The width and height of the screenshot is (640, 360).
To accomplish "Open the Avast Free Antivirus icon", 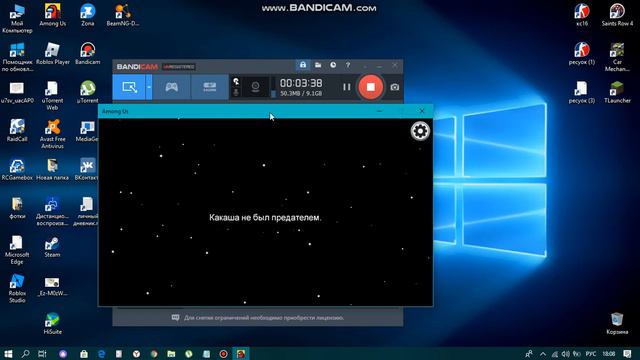I will (52, 134).
